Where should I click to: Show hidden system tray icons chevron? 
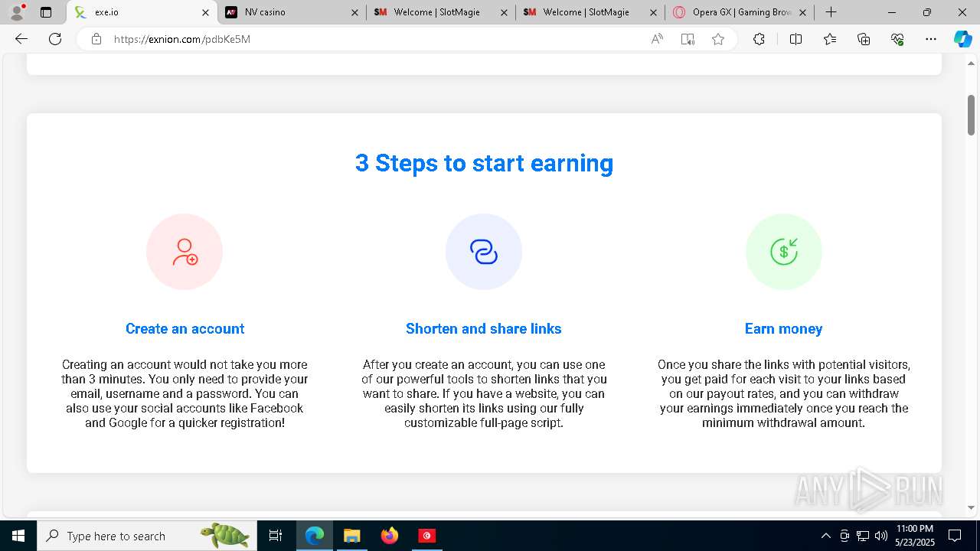(x=825, y=536)
